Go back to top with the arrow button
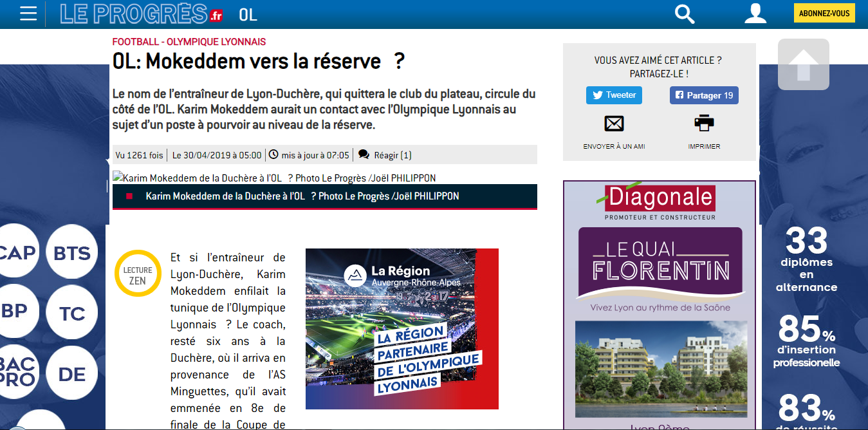 click(x=804, y=64)
